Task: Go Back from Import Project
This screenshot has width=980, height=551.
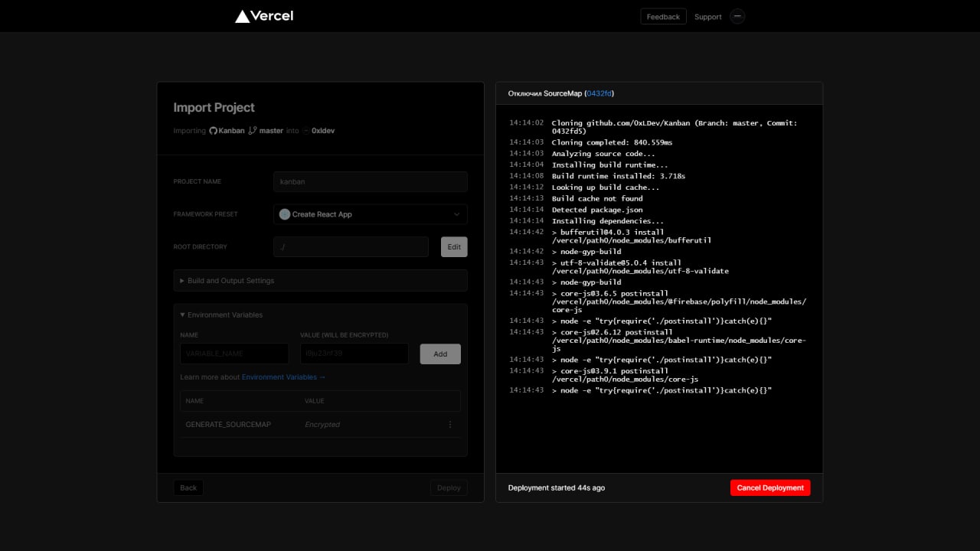Action: (x=188, y=487)
